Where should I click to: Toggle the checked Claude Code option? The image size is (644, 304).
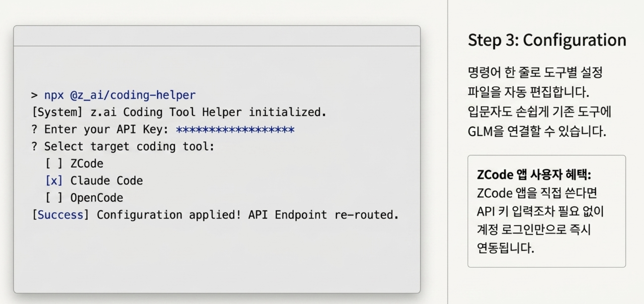pyautogui.click(x=54, y=181)
